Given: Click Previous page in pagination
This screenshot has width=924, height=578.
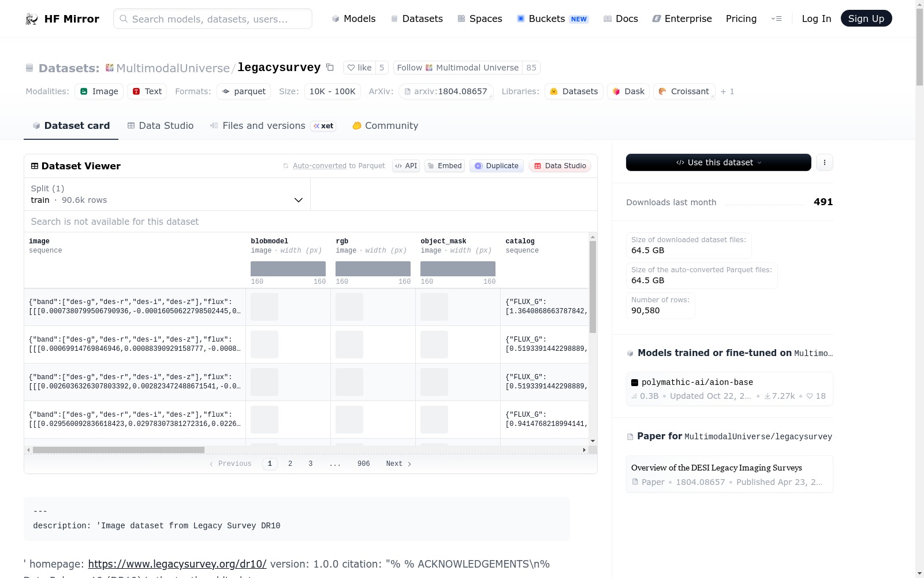Looking at the screenshot, I should 230,464.
